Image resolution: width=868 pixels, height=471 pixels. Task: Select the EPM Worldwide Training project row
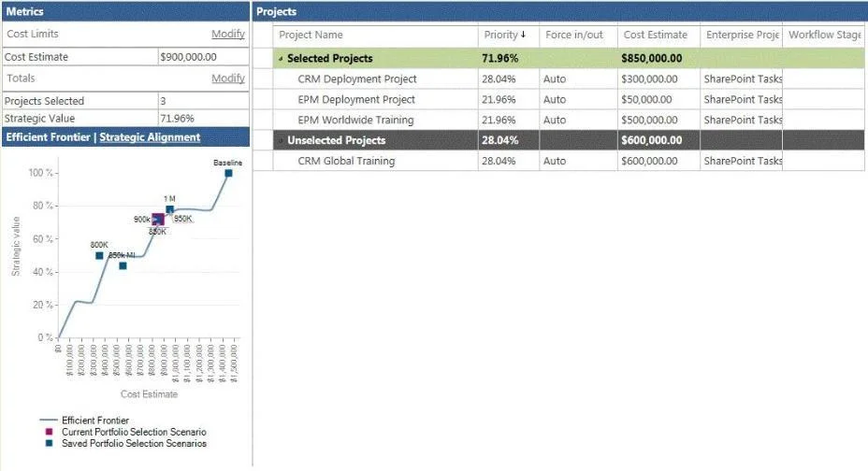(569, 120)
